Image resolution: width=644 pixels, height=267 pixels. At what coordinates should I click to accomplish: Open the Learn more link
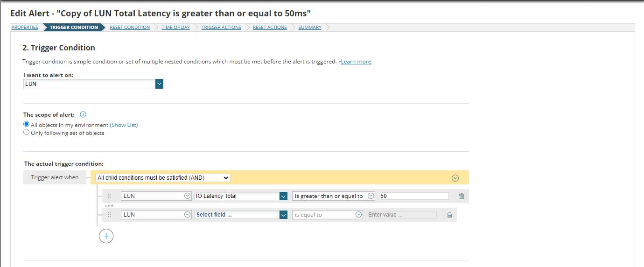356,62
